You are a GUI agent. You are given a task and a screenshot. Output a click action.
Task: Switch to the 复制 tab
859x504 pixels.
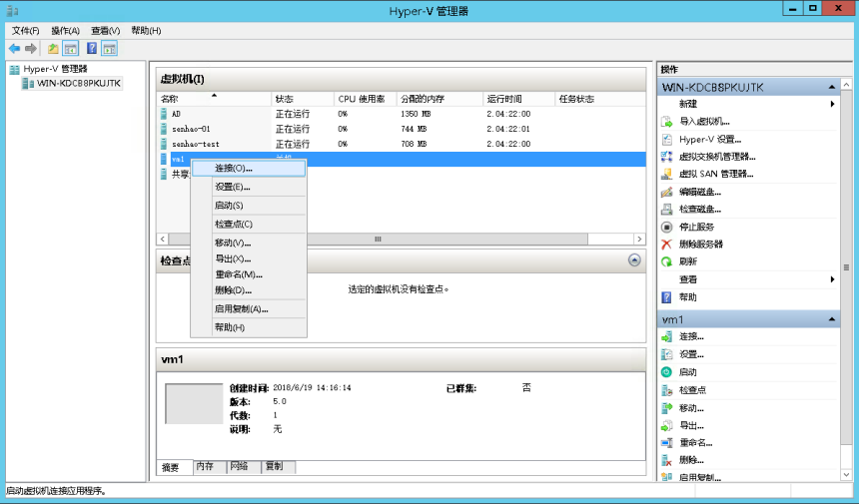tap(279, 466)
